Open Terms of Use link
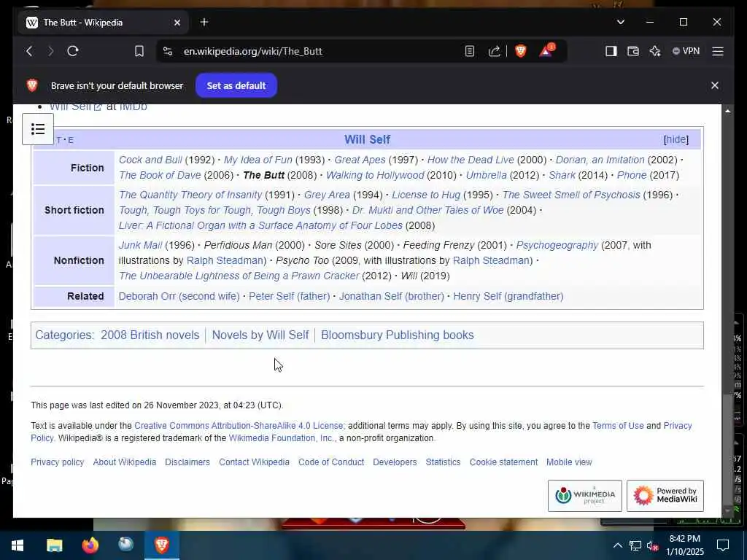Viewport: 747px width, 560px height. pos(618,426)
